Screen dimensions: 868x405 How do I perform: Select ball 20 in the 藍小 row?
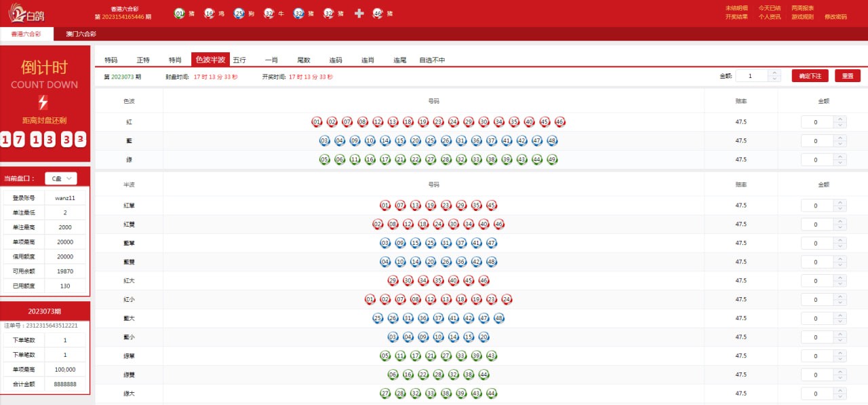[484, 336]
